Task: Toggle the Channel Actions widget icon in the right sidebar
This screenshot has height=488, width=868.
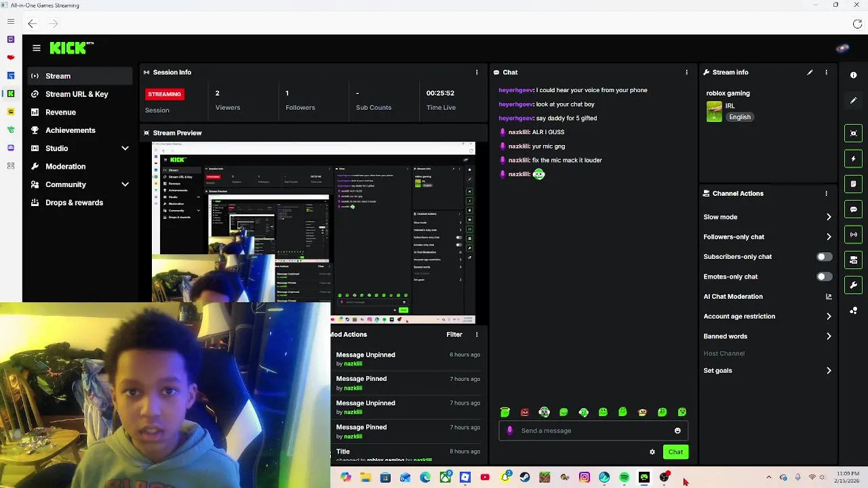Action: pyautogui.click(x=854, y=260)
